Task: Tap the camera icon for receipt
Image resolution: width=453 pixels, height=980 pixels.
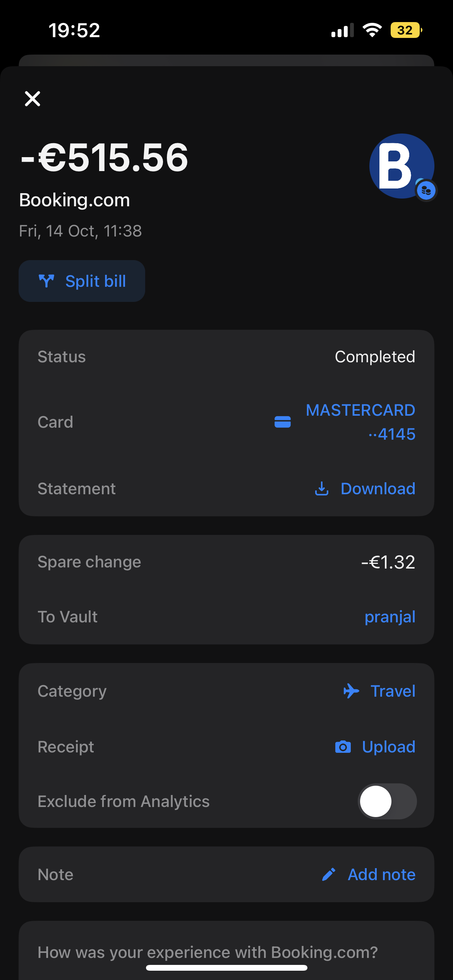Action: pyautogui.click(x=343, y=747)
